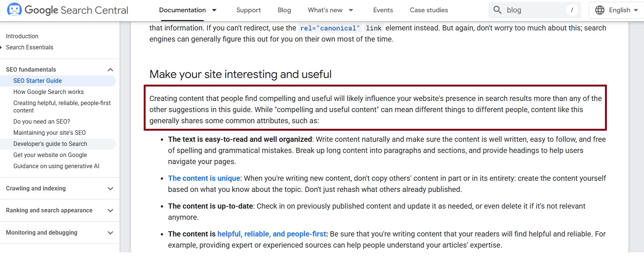Click the search input field
This screenshot has height=258, width=644.
point(535,10)
